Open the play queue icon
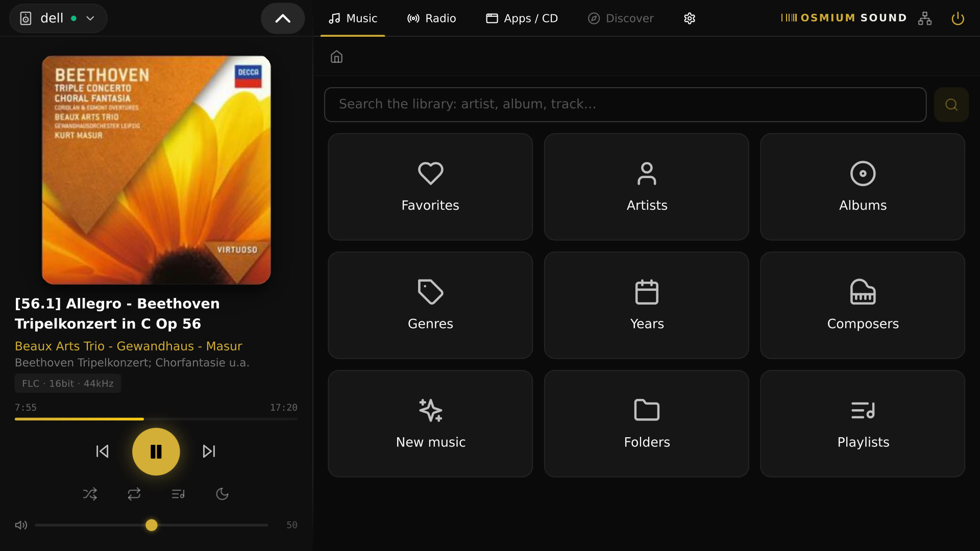This screenshot has height=551, width=980. point(178,494)
